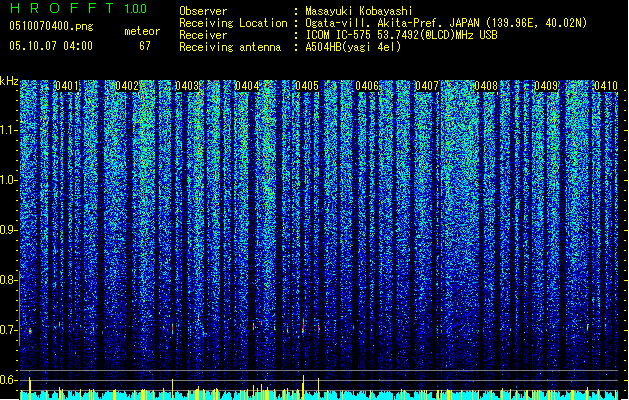Click the date stamp 05.10.07 04:00
629x400 pixels.
click(51, 46)
